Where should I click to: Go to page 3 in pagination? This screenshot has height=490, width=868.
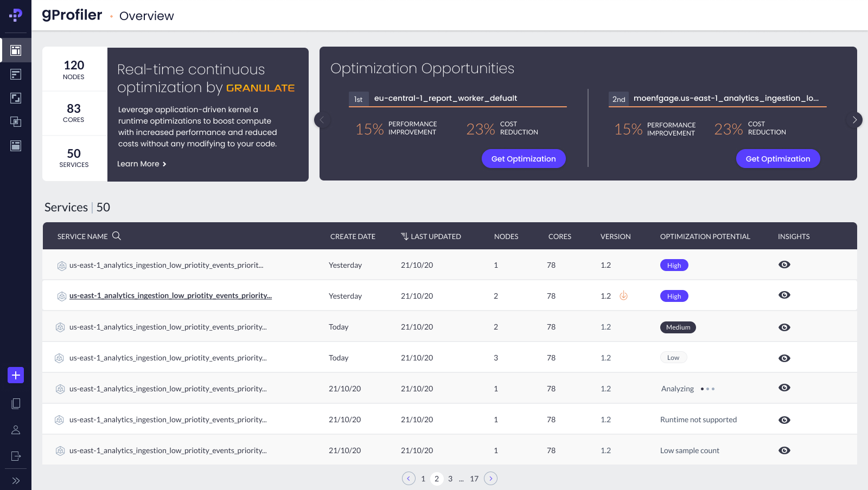pos(450,479)
